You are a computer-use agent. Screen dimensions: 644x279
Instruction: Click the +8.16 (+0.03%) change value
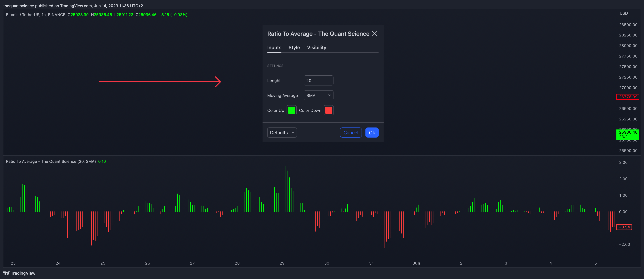click(173, 15)
